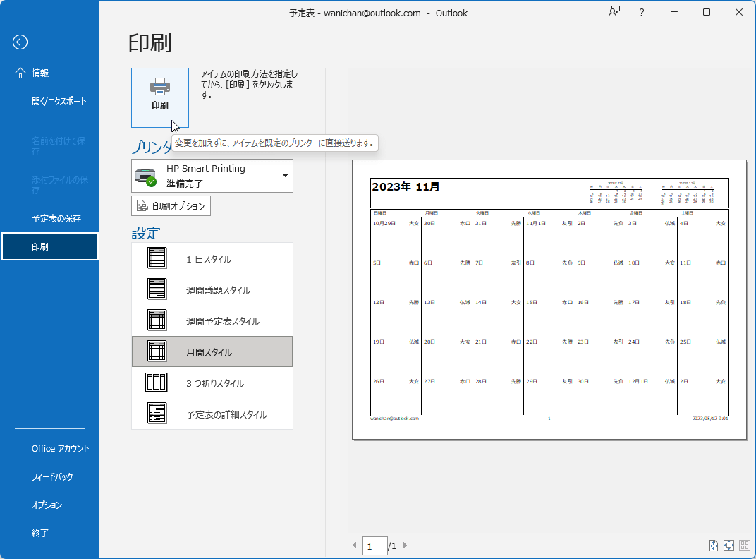Go to previous preview page arrow
Screen dimensions: 756x559
pos(355,546)
